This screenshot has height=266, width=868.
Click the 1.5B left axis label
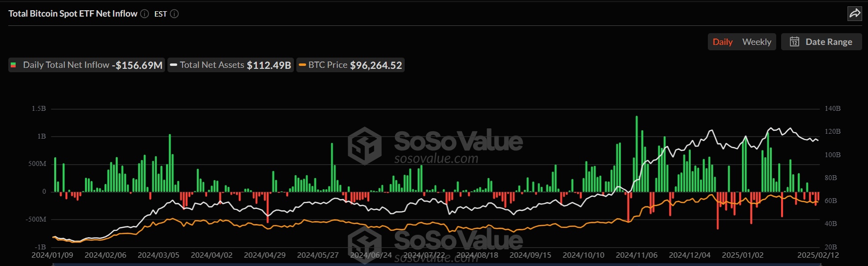39,108
